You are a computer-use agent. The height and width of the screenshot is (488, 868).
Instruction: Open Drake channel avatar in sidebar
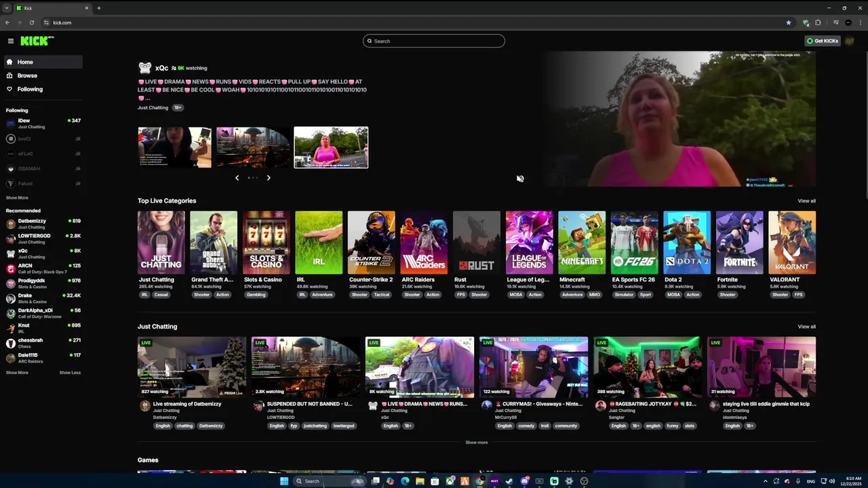point(11,298)
